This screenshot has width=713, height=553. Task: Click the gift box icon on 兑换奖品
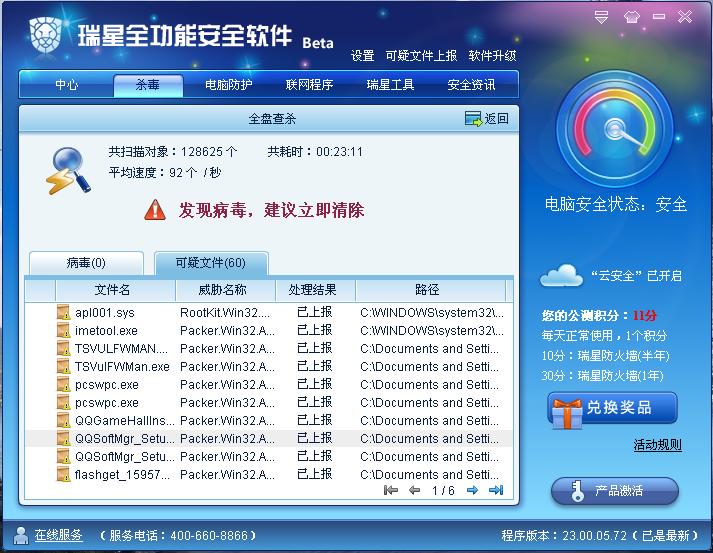pyautogui.click(x=567, y=413)
